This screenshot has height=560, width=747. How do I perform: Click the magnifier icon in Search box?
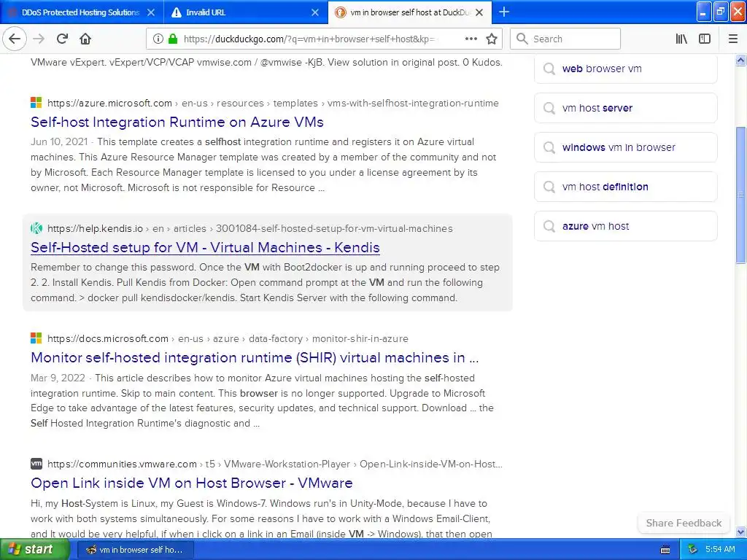click(x=522, y=39)
